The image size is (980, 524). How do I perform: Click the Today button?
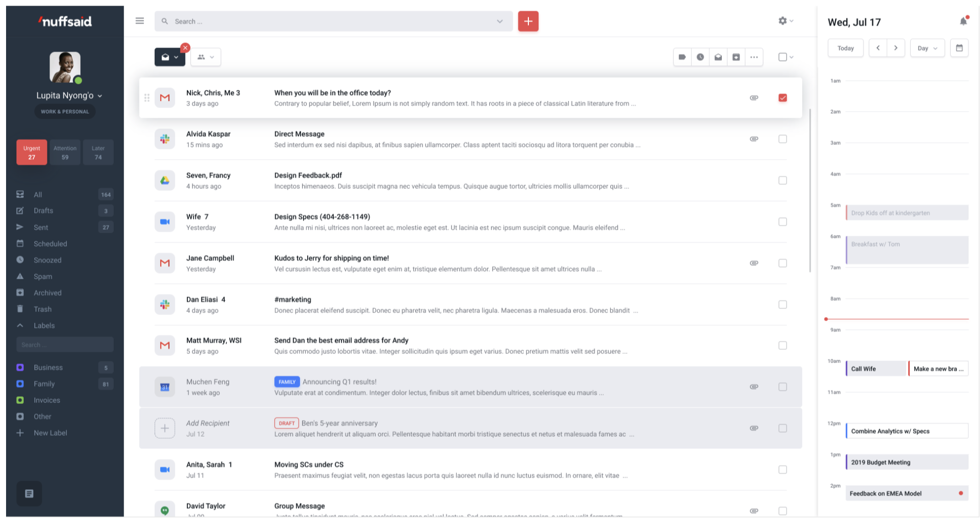(845, 48)
